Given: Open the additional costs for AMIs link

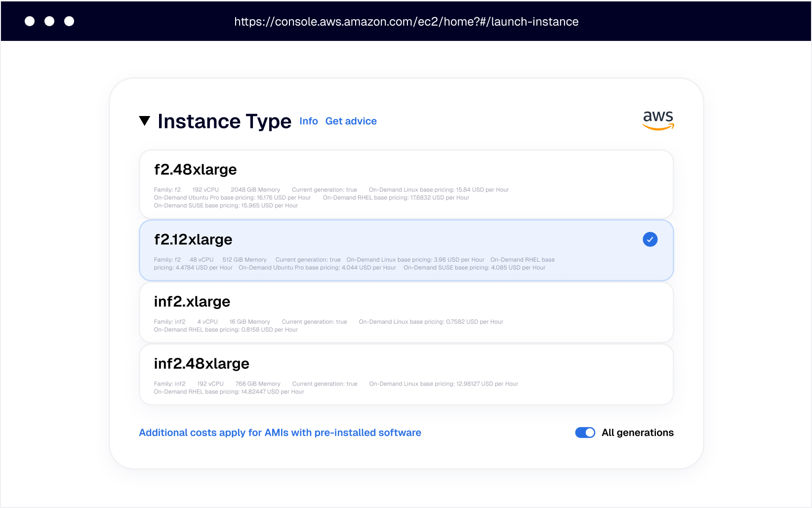Looking at the screenshot, I should pyautogui.click(x=280, y=433).
